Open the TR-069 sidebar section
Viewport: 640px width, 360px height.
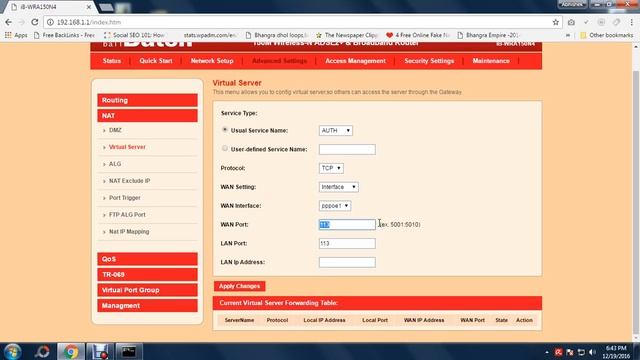point(147,274)
